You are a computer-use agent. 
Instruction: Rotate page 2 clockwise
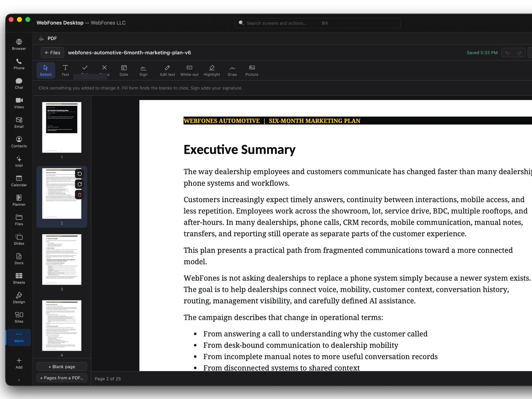80,184
